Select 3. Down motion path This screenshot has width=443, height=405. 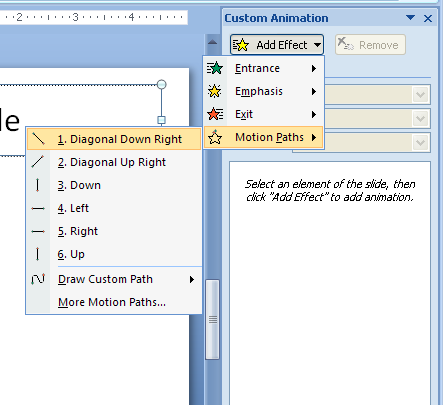coord(114,185)
